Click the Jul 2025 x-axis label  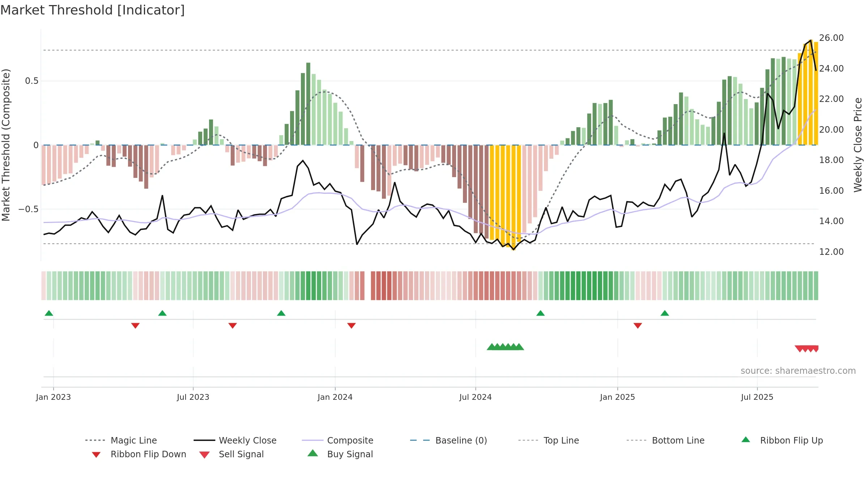(757, 397)
